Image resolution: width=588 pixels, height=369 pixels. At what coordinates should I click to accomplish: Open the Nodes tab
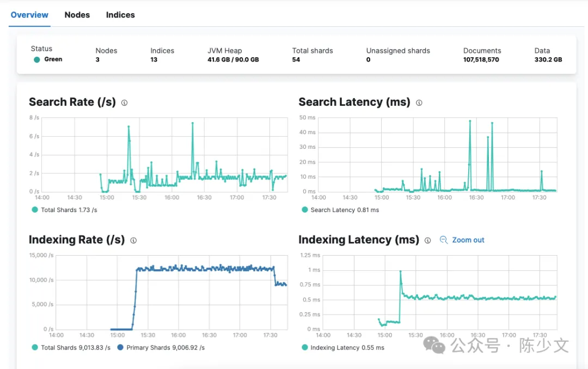77,15
